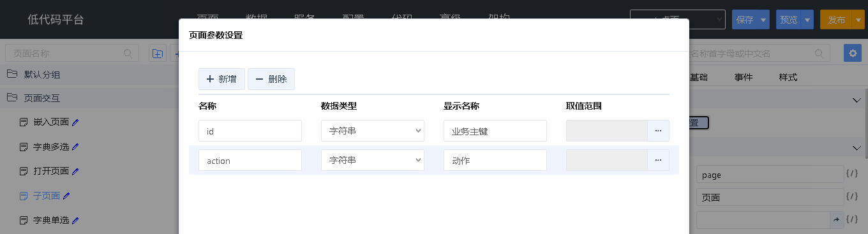This screenshot has width=868, height=234.
Task: Click the component search box in right panel
Action: tap(759, 53)
